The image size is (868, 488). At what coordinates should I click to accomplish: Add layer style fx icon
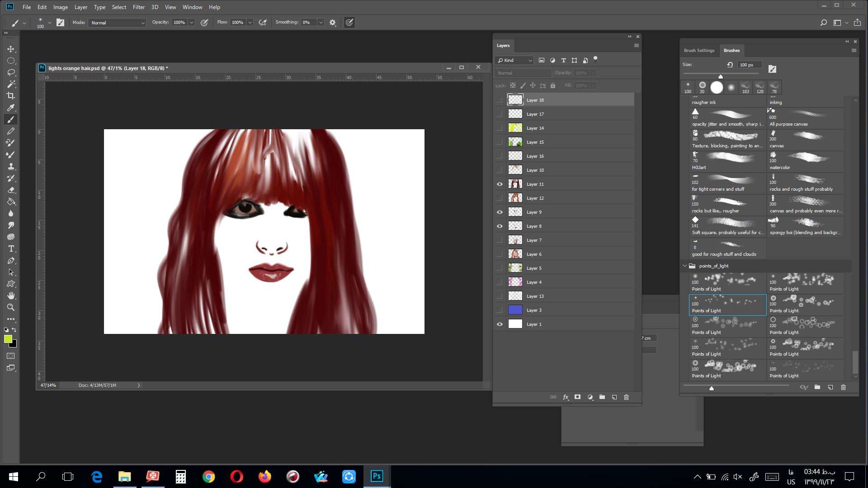[x=565, y=397]
